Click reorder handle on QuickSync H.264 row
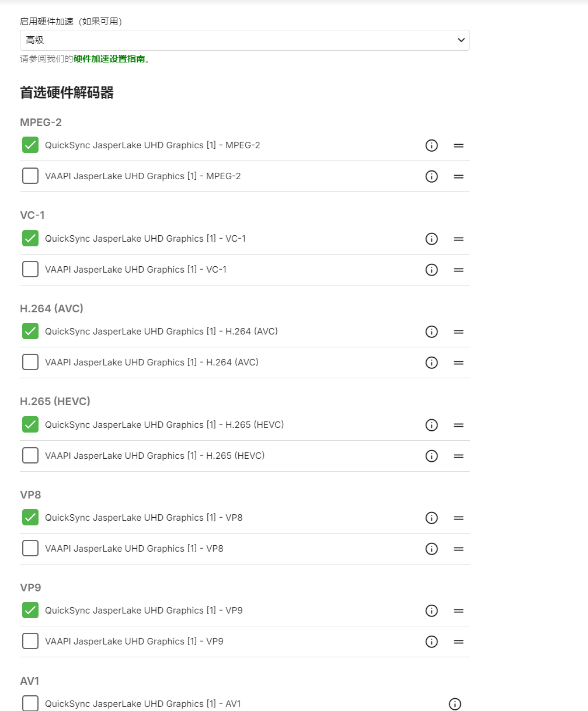Screen dimensions: 588x711 pos(458,332)
